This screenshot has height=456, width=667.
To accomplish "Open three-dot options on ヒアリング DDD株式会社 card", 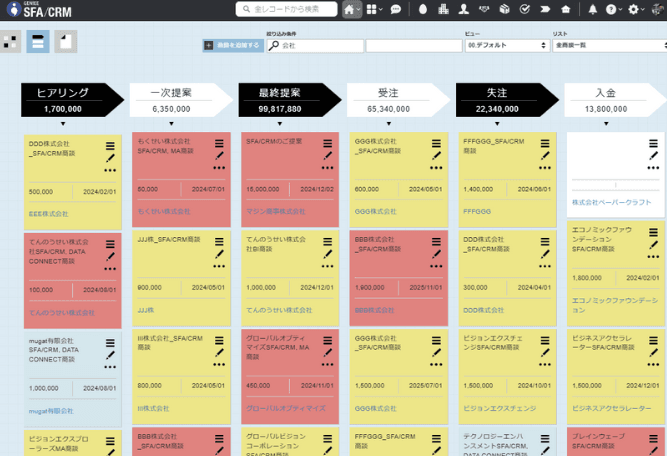I will [110, 171].
